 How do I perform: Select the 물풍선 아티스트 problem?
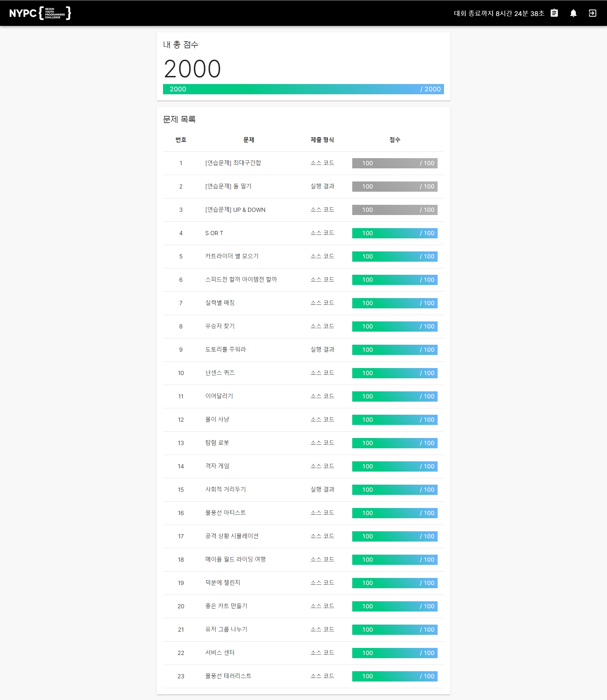(x=225, y=513)
